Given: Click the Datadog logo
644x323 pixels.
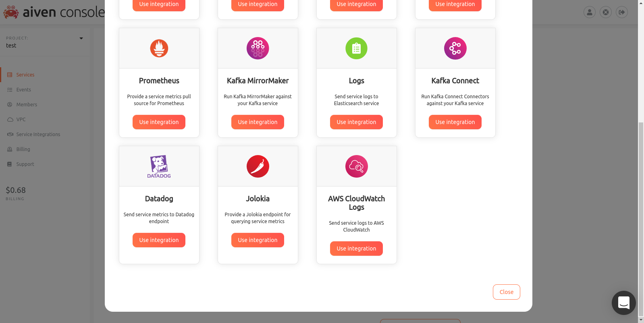Looking at the screenshot, I should click(x=159, y=166).
